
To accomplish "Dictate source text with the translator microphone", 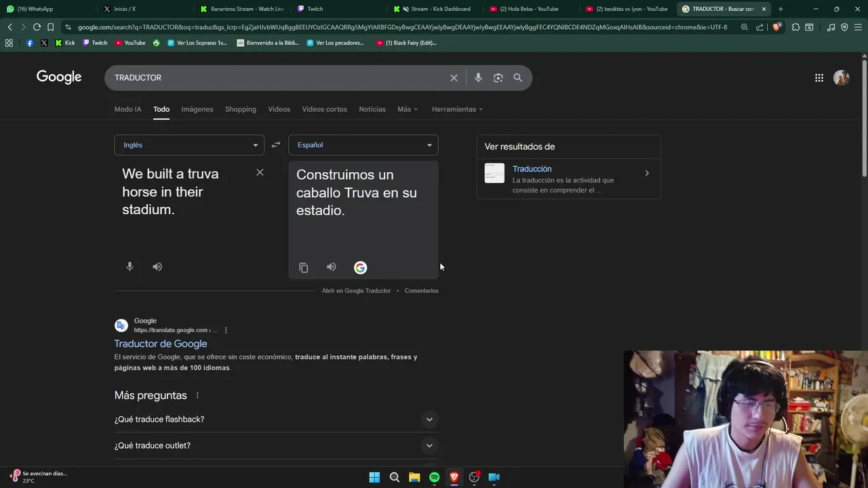I will (x=130, y=266).
